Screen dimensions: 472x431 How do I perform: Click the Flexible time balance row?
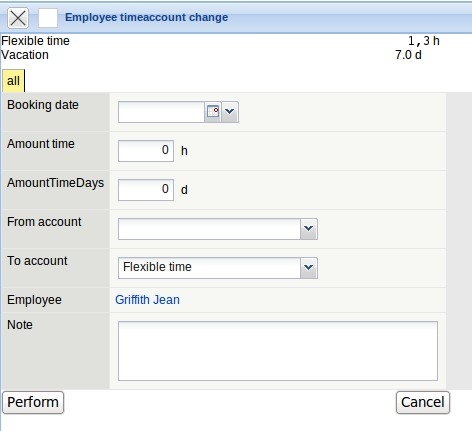tap(220, 41)
